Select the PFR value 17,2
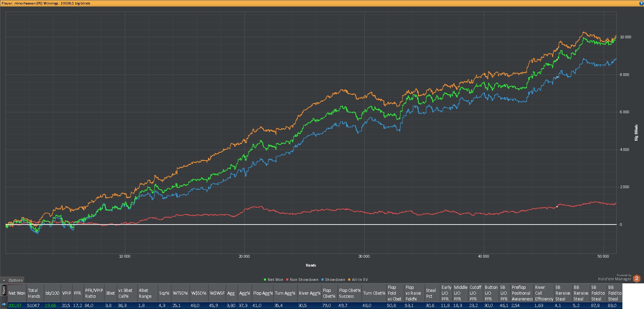Screen dimensions: 644x309 78,305
